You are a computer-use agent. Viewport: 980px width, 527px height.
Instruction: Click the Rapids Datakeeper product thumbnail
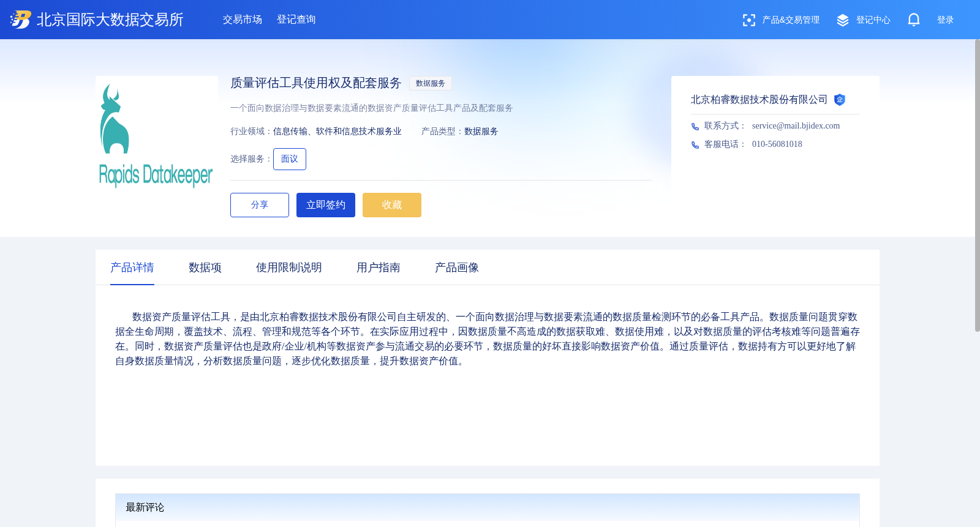[157, 137]
